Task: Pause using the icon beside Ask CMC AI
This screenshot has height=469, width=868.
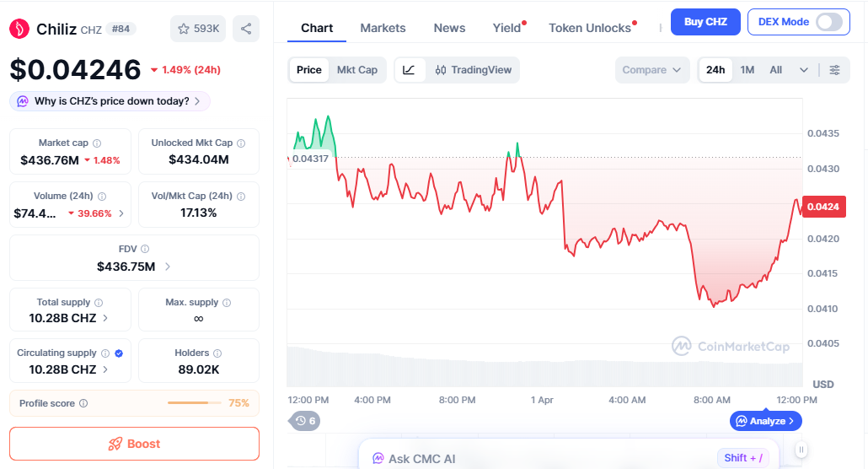Action: pyautogui.click(x=801, y=450)
